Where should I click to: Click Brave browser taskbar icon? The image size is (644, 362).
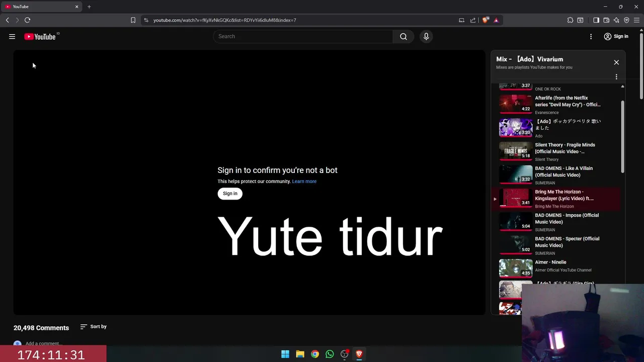(x=359, y=354)
